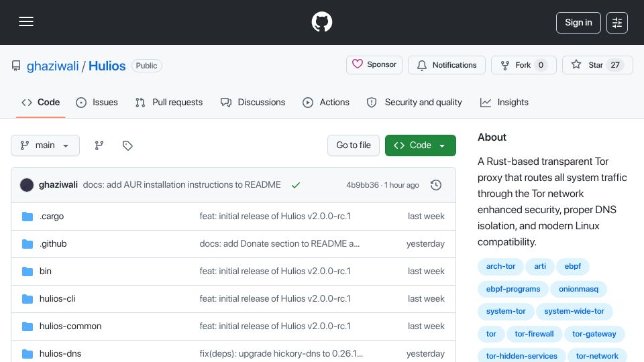Click the hulios-cli folder icon
The width and height of the screenshot is (644, 362).
pos(28,299)
